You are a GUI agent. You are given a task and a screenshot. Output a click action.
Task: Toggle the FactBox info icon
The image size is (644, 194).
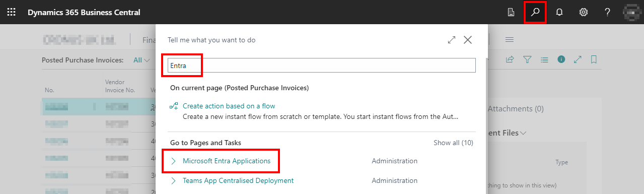point(561,59)
